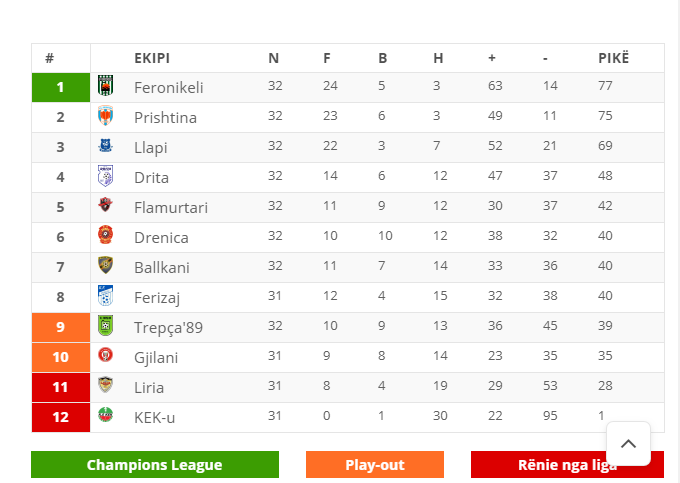Viewport: 680px width, 483px height.
Task: Select the orange Play-out legend label
Action: pyautogui.click(x=375, y=465)
